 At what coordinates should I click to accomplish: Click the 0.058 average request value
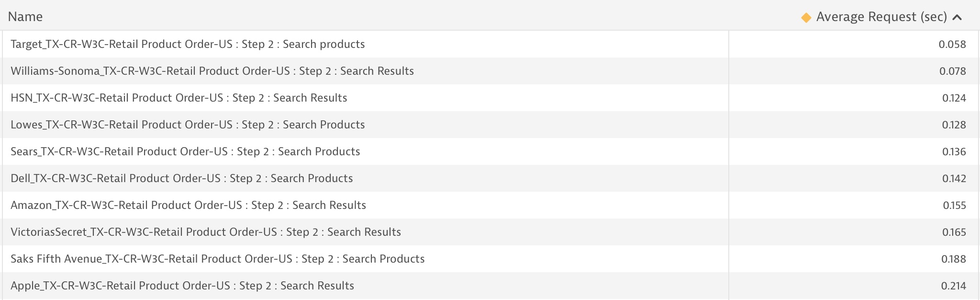click(x=952, y=44)
